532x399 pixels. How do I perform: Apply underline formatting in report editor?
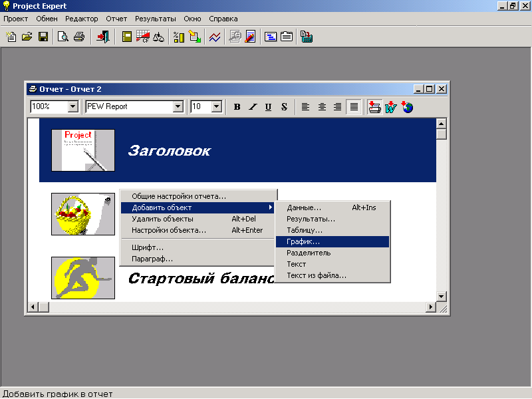269,107
